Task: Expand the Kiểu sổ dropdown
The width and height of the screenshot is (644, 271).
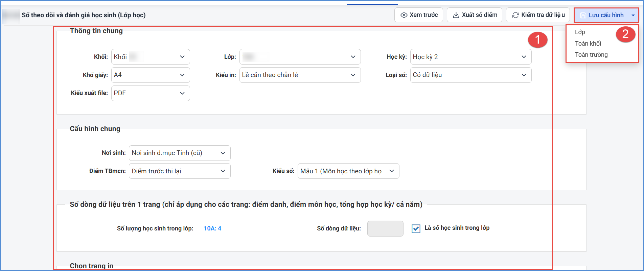Action: pos(348,171)
